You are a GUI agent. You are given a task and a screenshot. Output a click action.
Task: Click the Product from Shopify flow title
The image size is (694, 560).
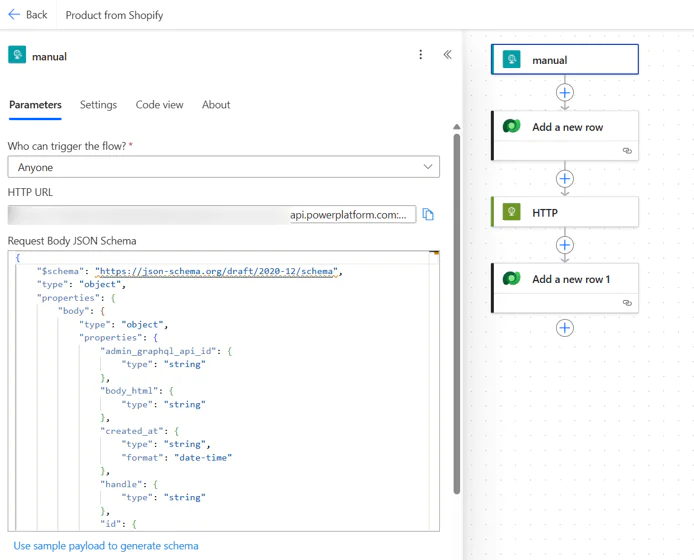coord(114,15)
